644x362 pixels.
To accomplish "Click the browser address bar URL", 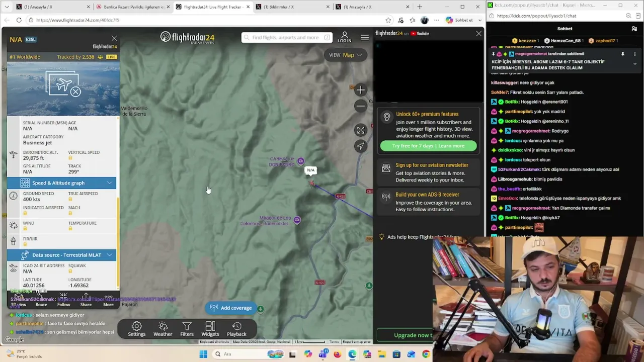I will 77,20.
